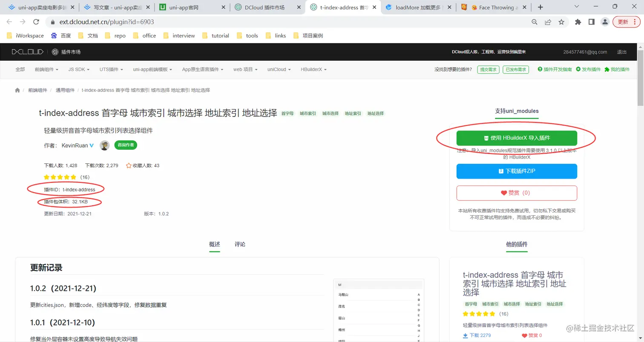The image size is (644, 342).
Task: Click the DCloud logo in header
Action: [x=28, y=52]
